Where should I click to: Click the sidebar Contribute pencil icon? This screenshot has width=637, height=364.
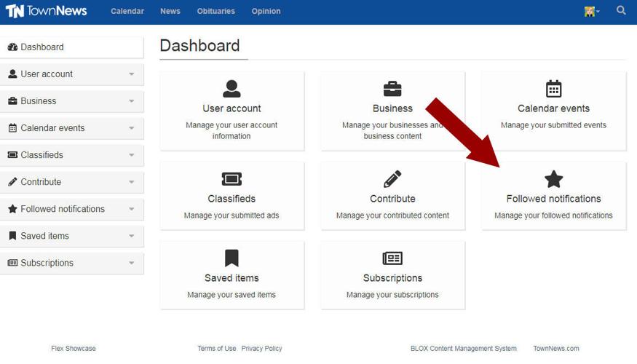(12, 181)
